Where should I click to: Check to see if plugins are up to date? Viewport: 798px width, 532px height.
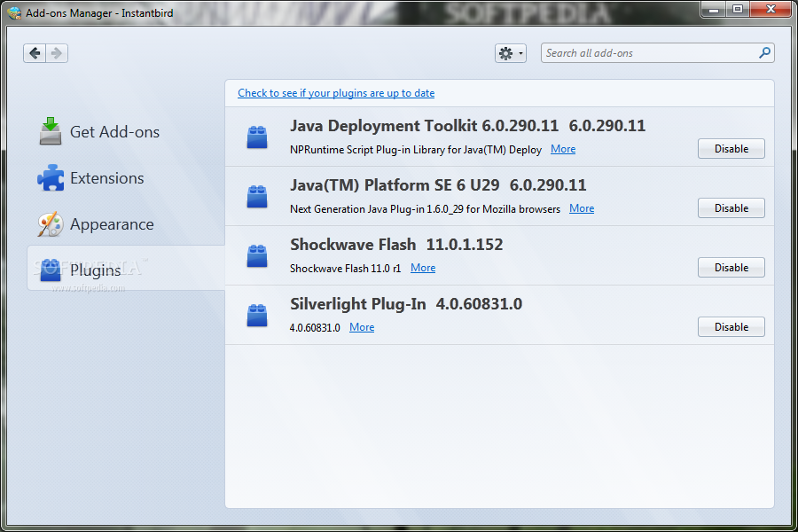pyautogui.click(x=336, y=93)
